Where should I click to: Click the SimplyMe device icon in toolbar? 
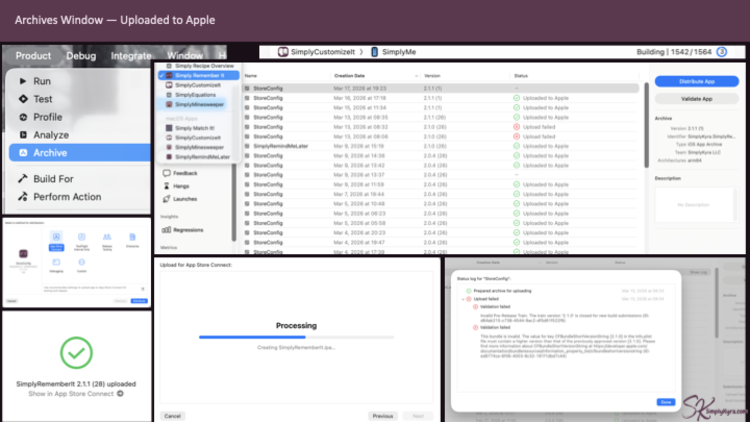375,52
